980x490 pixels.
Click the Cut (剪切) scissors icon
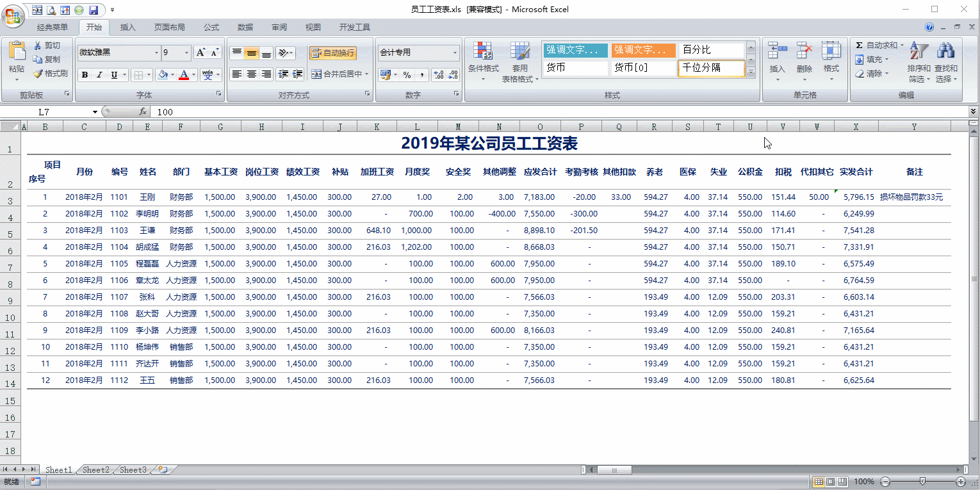tap(38, 45)
